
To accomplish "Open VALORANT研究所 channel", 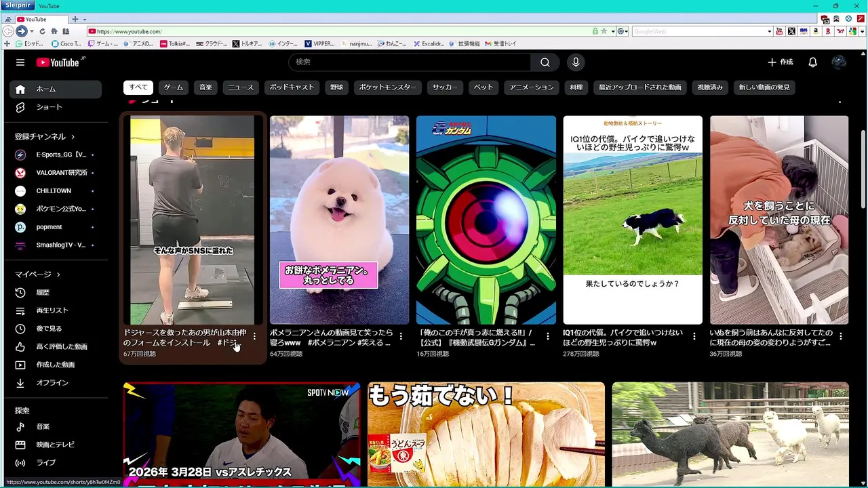I will tap(56, 173).
